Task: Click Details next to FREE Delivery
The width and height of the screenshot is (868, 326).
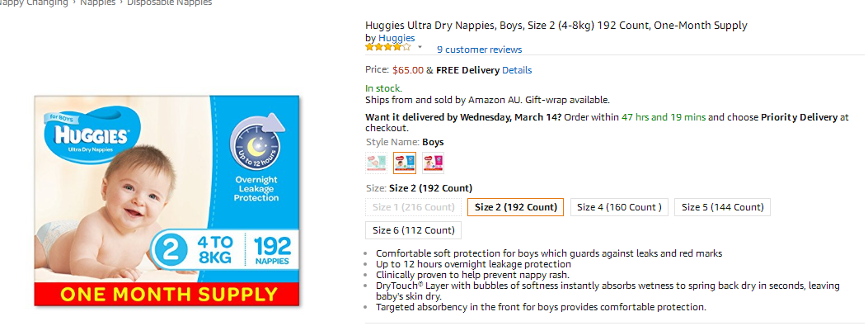Action: [x=517, y=70]
